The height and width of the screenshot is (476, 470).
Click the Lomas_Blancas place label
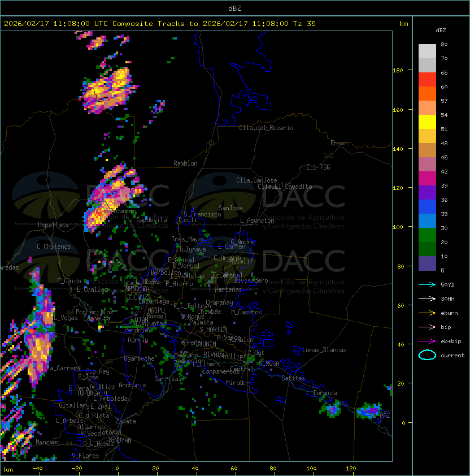click(324, 350)
